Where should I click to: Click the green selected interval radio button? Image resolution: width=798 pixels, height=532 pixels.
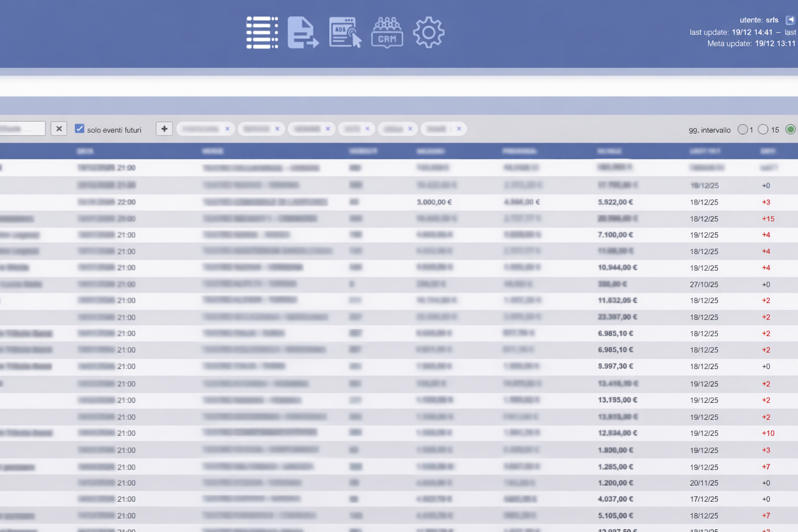(790, 129)
